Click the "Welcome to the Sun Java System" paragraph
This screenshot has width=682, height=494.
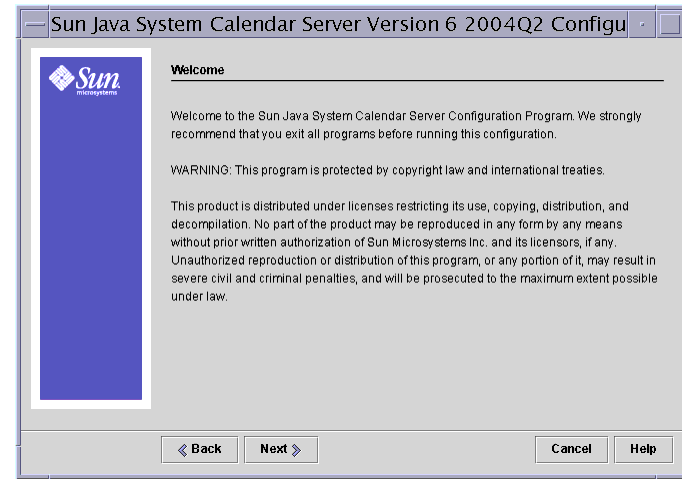[406, 125]
